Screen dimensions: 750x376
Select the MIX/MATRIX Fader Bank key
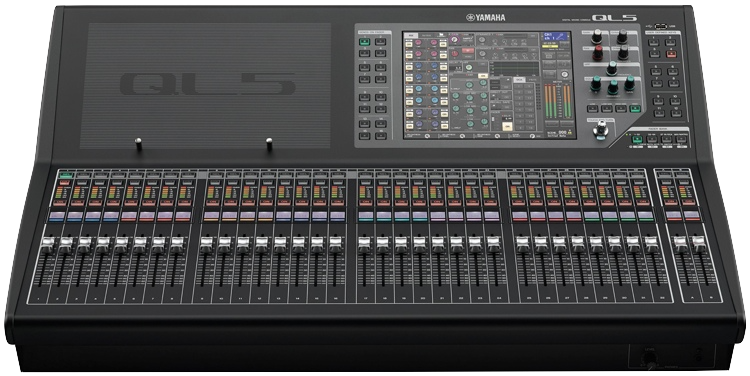coord(682,140)
